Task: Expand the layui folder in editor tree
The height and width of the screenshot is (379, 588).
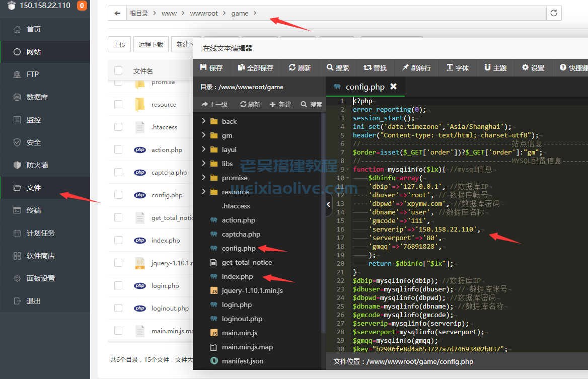Action: (204, 149)
